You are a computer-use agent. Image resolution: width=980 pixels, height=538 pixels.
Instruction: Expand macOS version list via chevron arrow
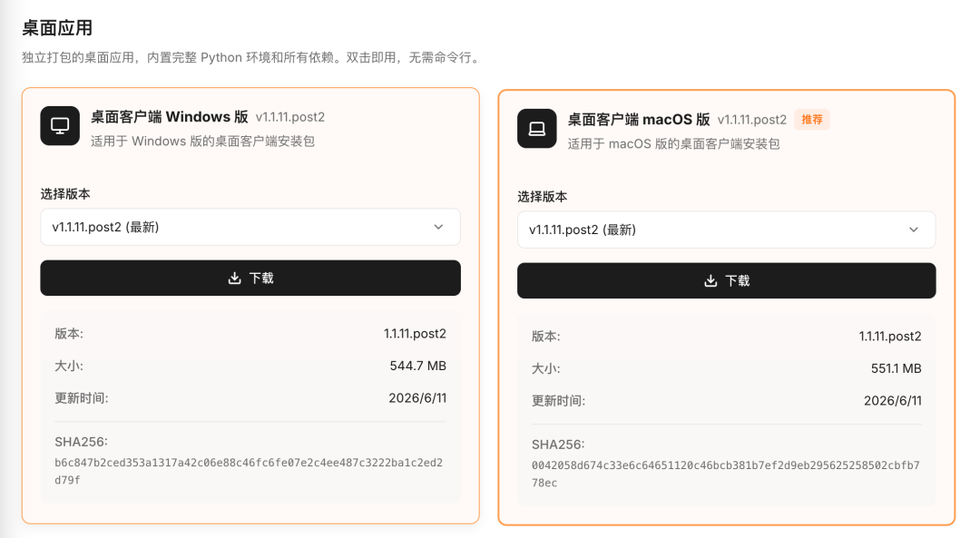pyautogui.click(x=914, y=230)
